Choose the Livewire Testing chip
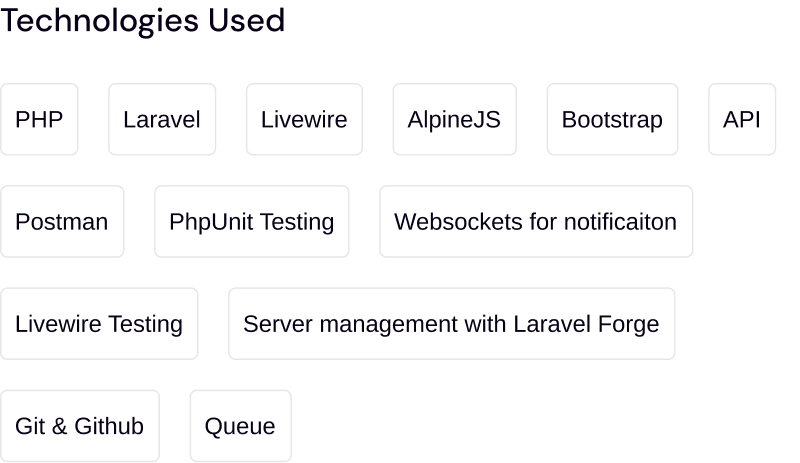800x463 pixels. (x=99, y=324)
